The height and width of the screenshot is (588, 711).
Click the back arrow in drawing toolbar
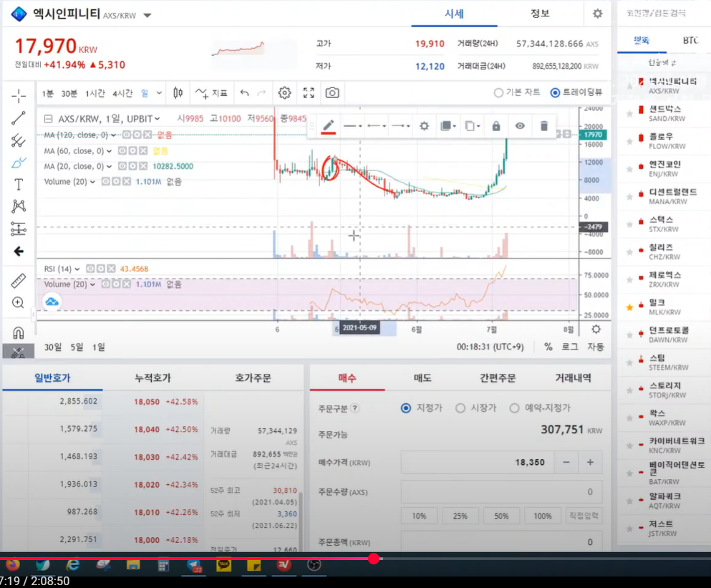coord(19,251)
